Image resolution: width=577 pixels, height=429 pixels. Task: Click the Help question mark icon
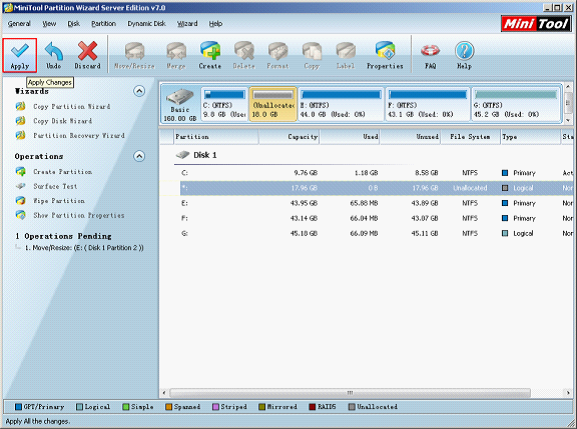coord(464,55)
